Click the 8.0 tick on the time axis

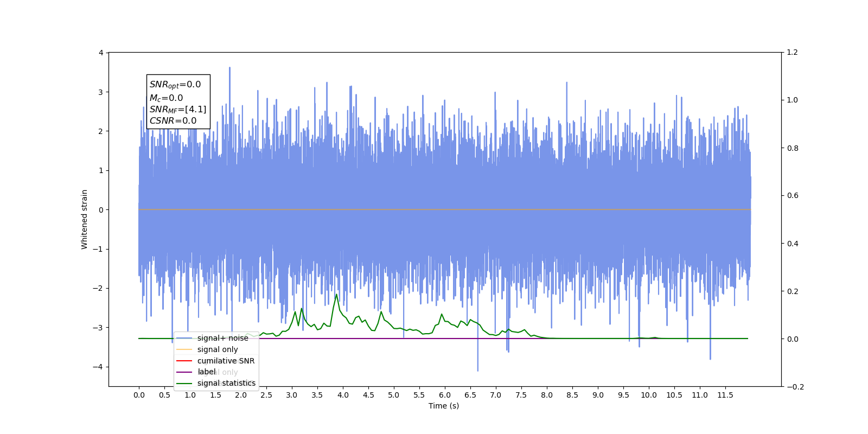click(547, 395)
